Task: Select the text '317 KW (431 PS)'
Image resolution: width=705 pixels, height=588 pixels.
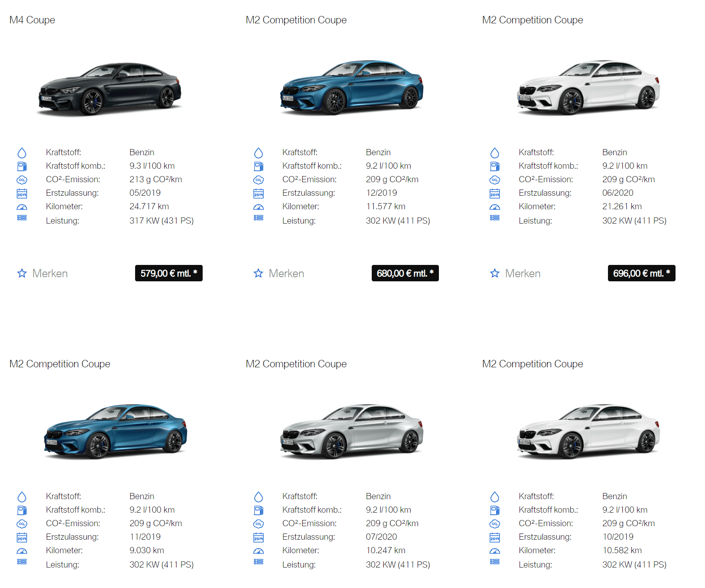Action: point(161,221)
